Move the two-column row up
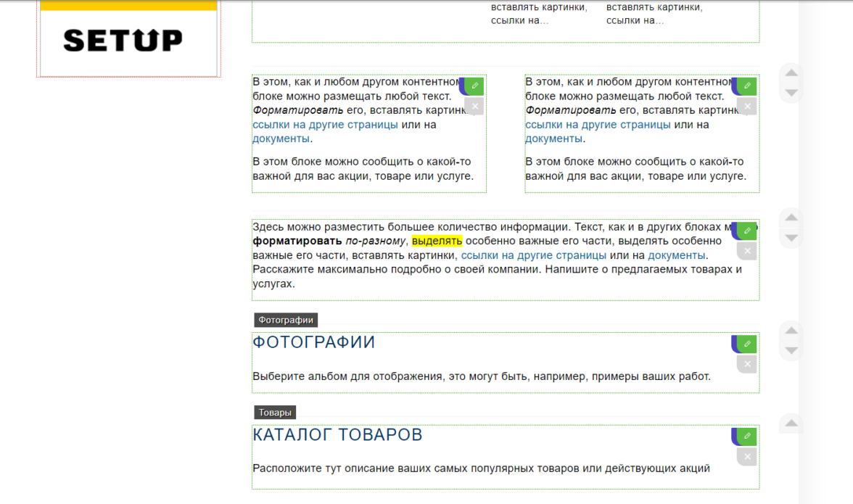 (791, 73)
